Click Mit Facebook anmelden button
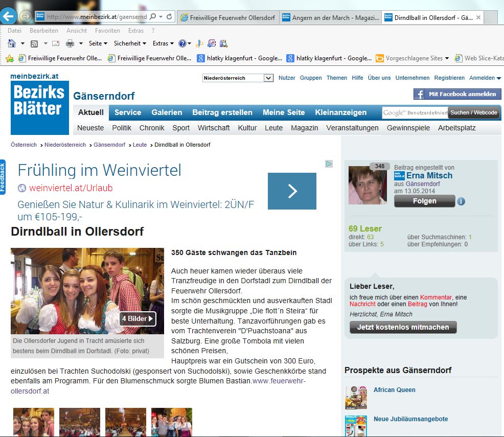Screen dimensions: 504x437 tap(457, 94)
